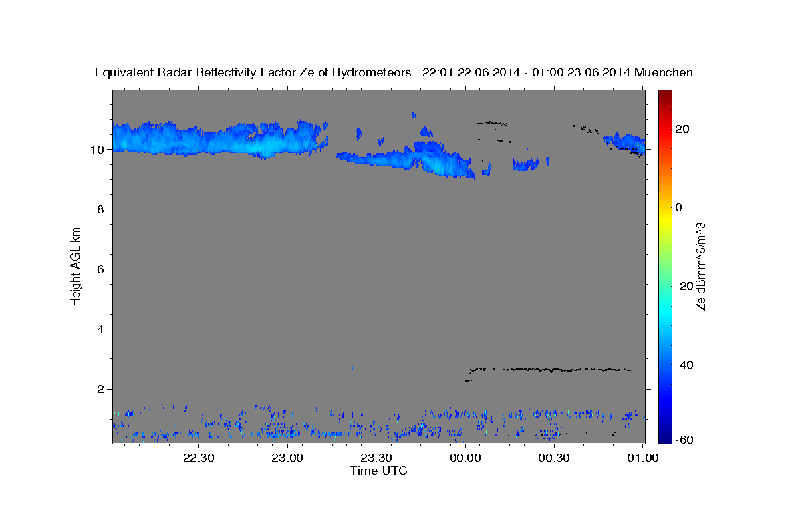Click the height tick label 10

pyautogui.click(x=96, y=150)
